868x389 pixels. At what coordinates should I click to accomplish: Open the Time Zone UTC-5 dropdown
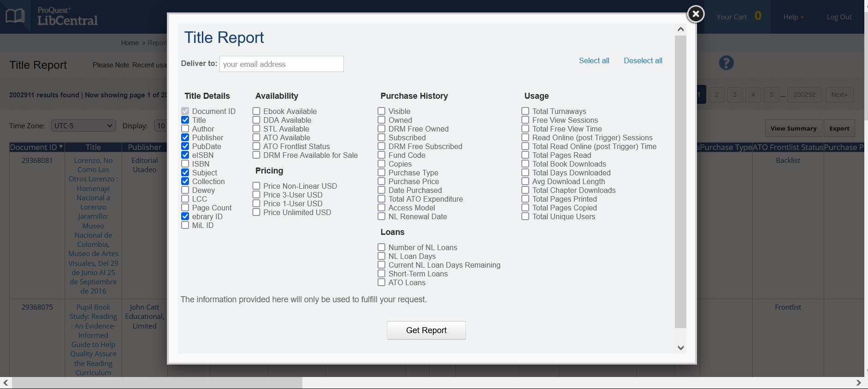[x=83, y=126]
